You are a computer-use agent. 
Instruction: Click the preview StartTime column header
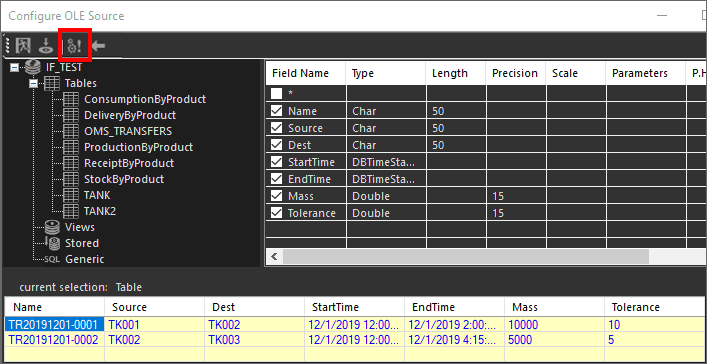[x=355, y=307]
